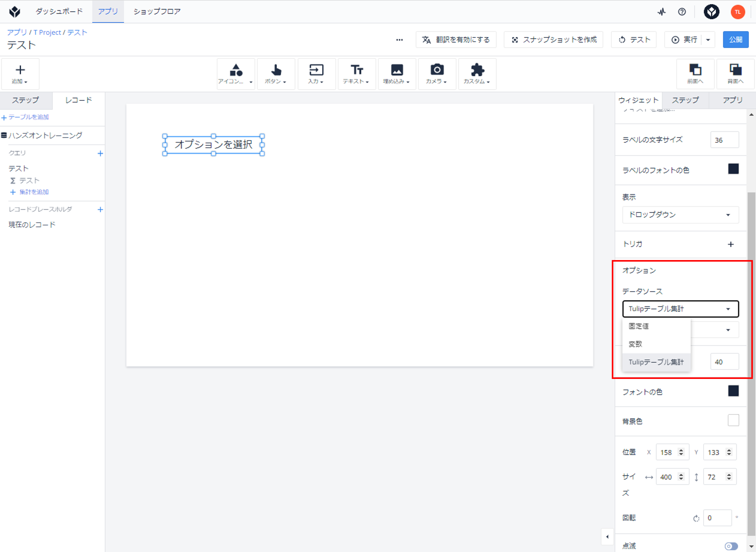Select 固定値 from data source list

click(656, 326)
